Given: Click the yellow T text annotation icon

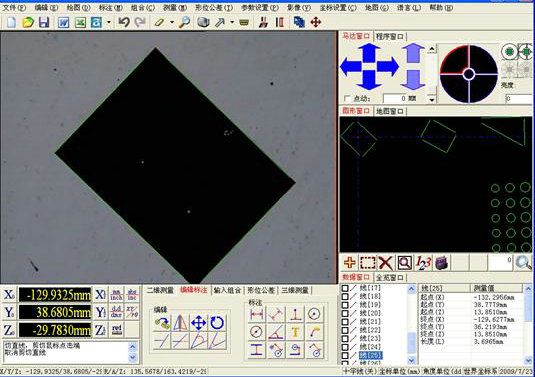Looking at the screenshot, I should tap(295, 332).
